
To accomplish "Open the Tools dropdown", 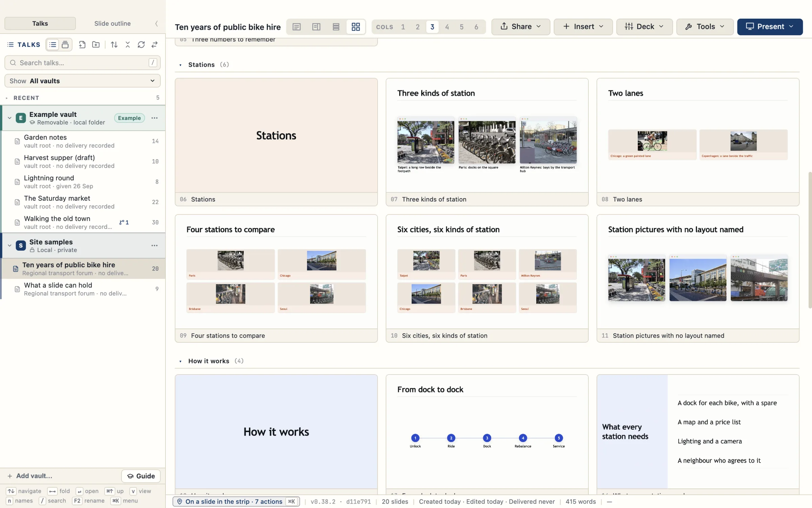I will 705,26.
